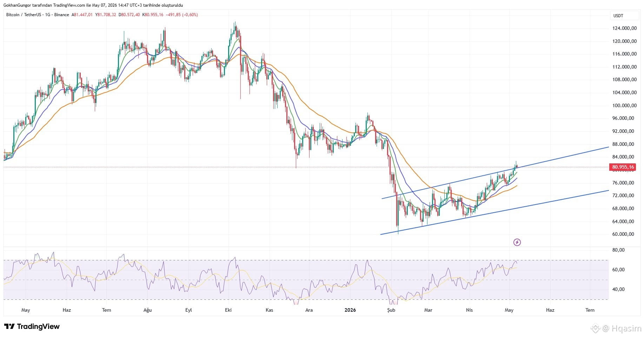Click the low value D80.572,40
The image size is (644, 337).
point(129,15)
